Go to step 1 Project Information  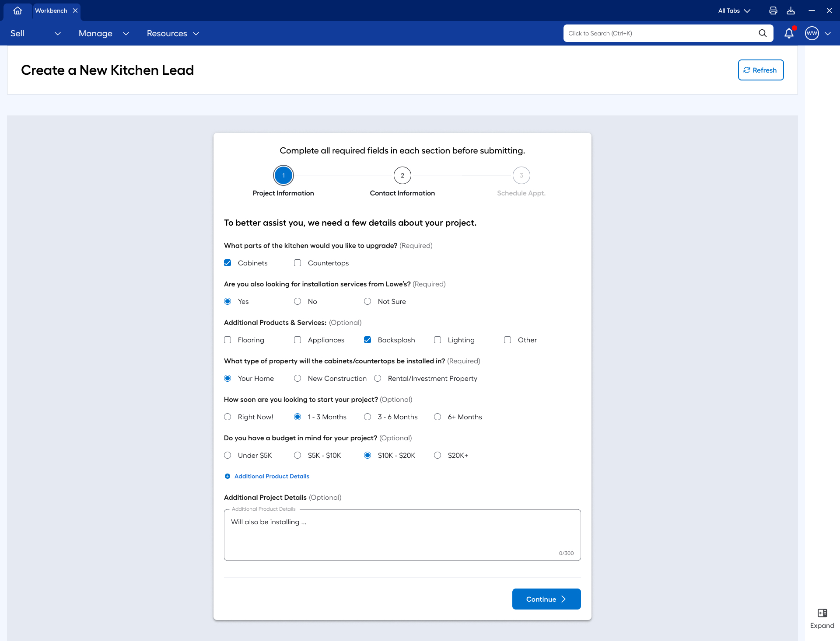(283, 175)
